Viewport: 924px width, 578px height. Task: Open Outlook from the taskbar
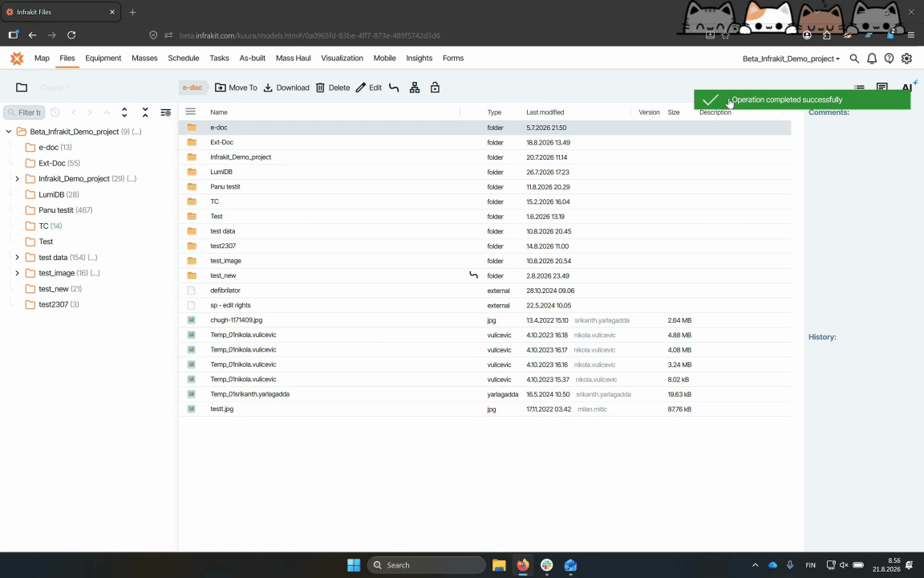pos(569,565)
